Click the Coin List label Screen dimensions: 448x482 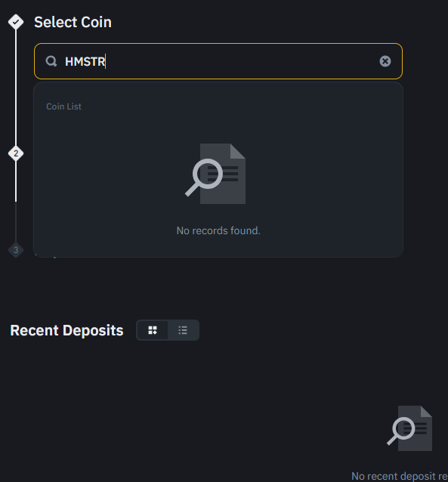pyautogui.click(x=63, y=107)
